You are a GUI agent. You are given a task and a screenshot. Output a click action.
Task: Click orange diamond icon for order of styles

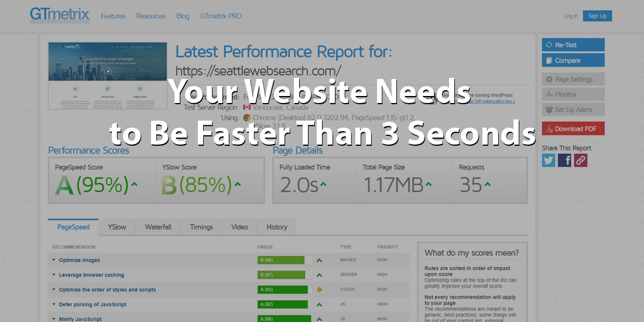pyautogui.click(x=319, y=290)
